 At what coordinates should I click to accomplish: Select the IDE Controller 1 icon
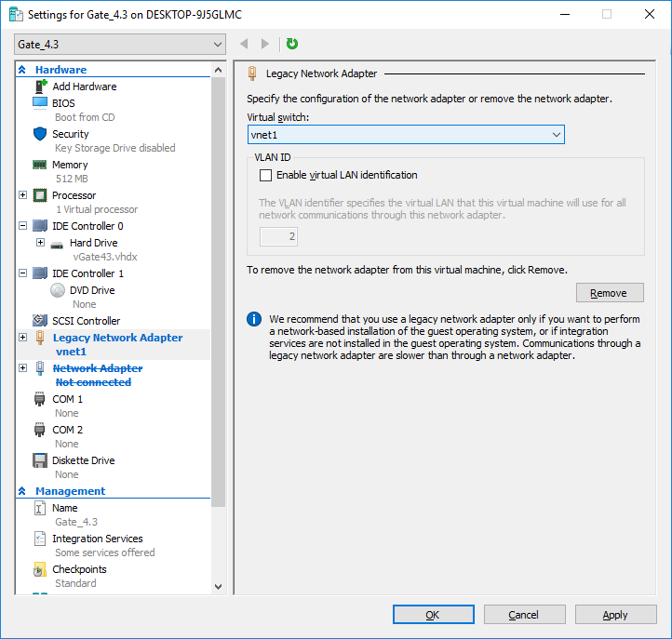pyautogui.click(x=40, y=273)
